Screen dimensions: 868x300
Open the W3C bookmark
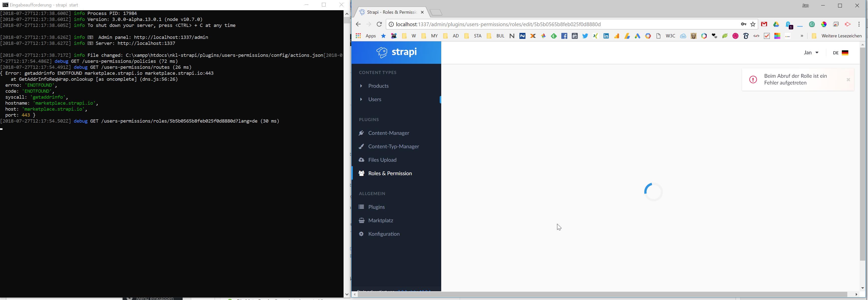(670, 36)
